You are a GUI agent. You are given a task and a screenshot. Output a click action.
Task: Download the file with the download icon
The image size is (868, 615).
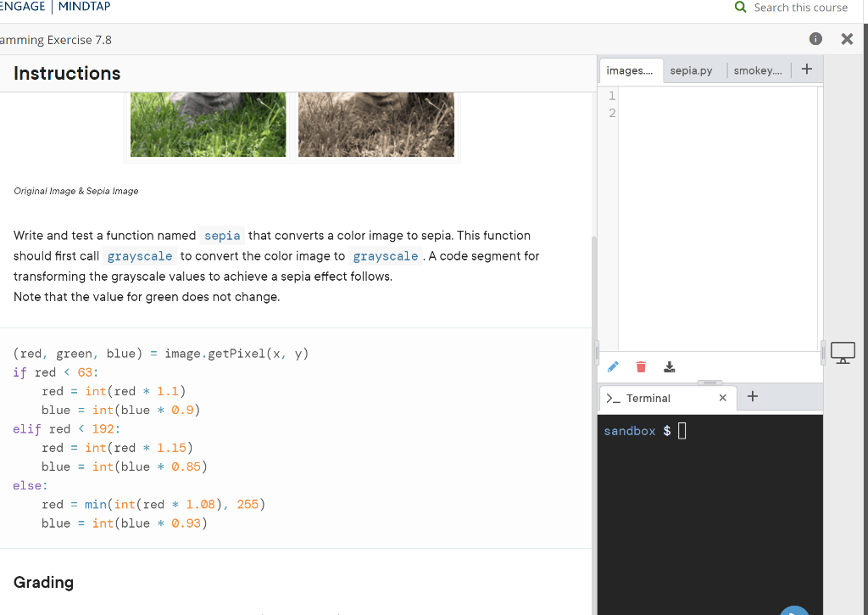tap(670, 366)
